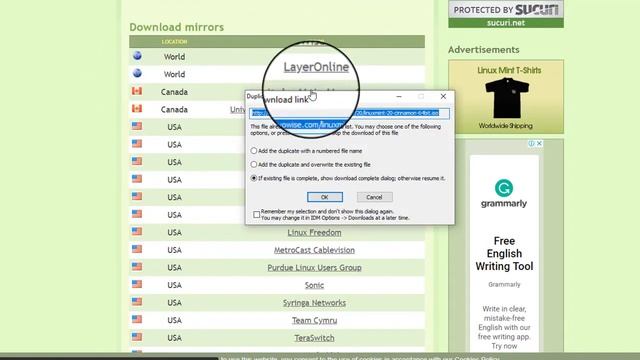Open the MetroCast Cablevision mirror link
Image resolution: width=640 pixels, height=360 pixels.
pos(314,250)
